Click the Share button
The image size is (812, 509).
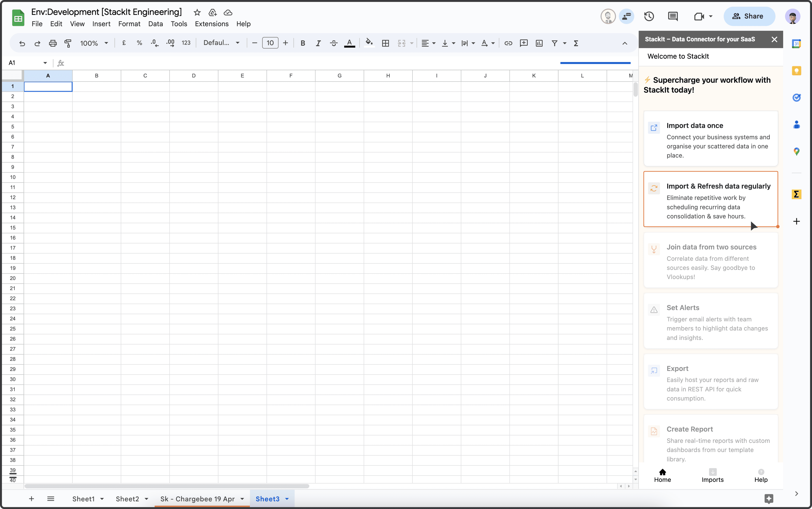tap(749, 16)
